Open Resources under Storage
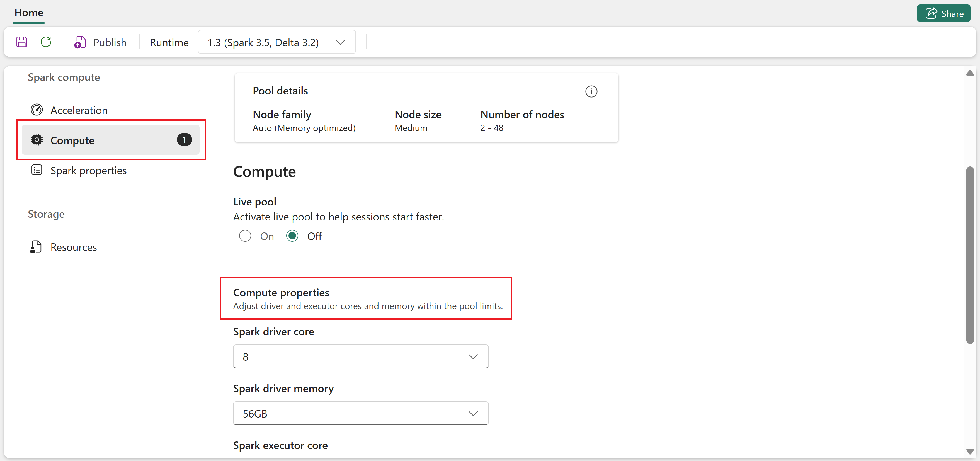980x461 pixels. pyautogui.click(x=73, y=247)
